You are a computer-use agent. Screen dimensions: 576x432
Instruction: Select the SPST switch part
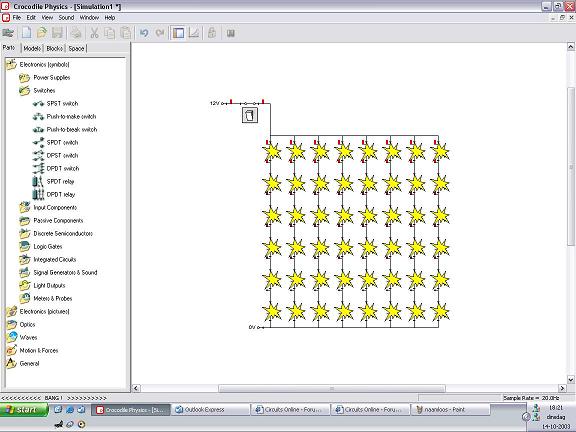click(56, 104)
